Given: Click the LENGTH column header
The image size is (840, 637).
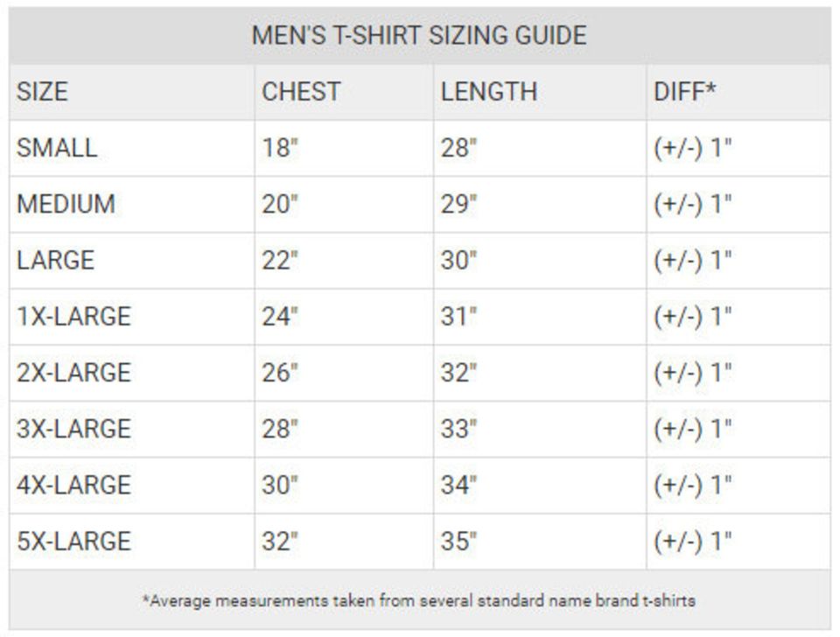Looking at the screenshot, I should [488, 92].
